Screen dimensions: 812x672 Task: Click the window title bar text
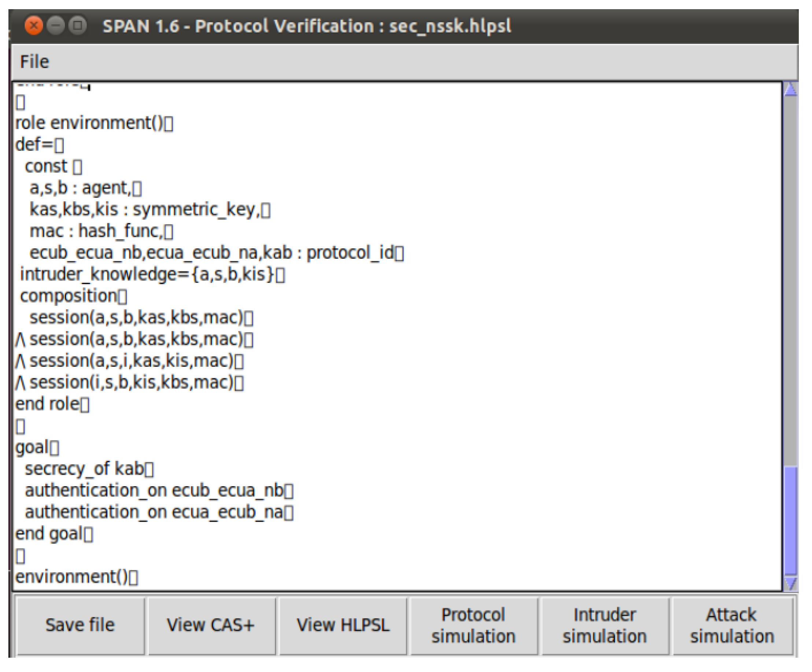tap(306, 26)
